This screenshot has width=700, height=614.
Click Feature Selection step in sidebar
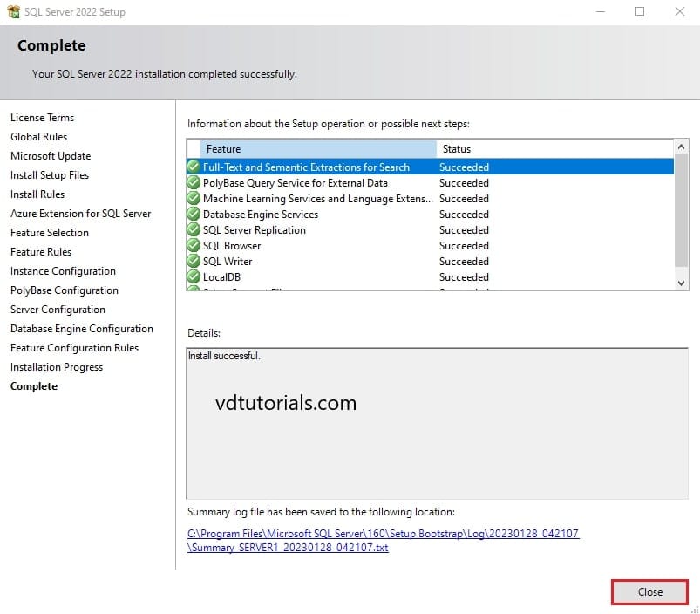coord(50,233)
